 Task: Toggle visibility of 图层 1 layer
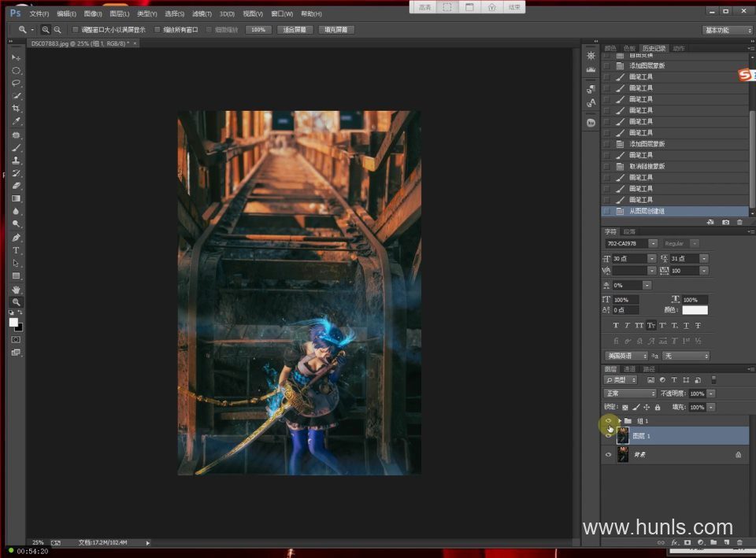[609, 435]
